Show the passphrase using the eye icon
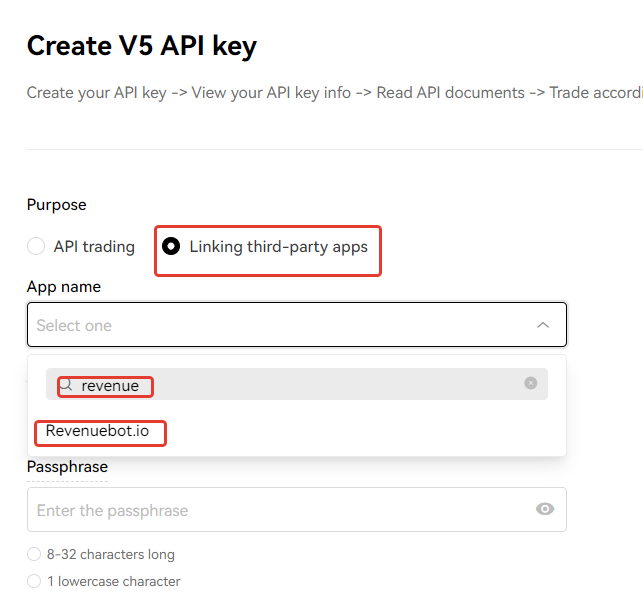This screenshot has height=599, width=643. 545,509
